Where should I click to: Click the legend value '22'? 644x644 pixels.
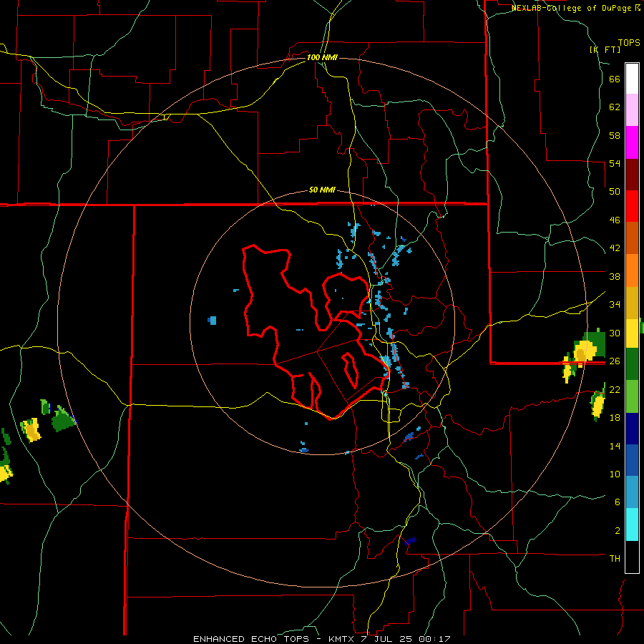[615, 389]
